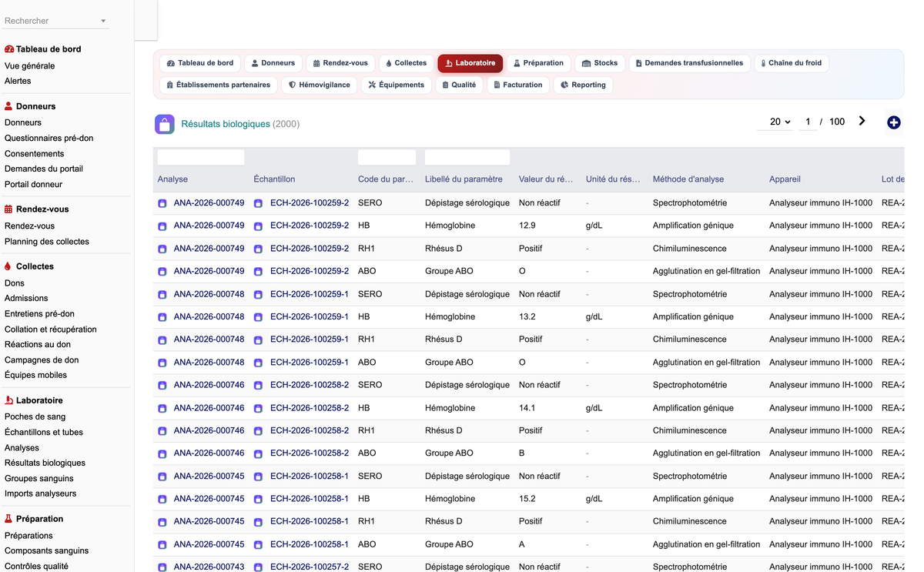Open the Reporting tab
The image size is (924, 572).
coord(583,85)
